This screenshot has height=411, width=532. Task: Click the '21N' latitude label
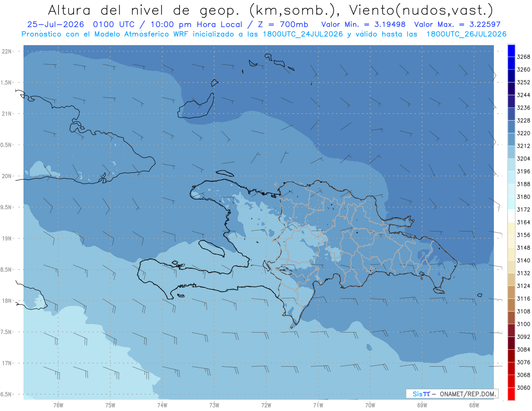(x=7, y=114)
